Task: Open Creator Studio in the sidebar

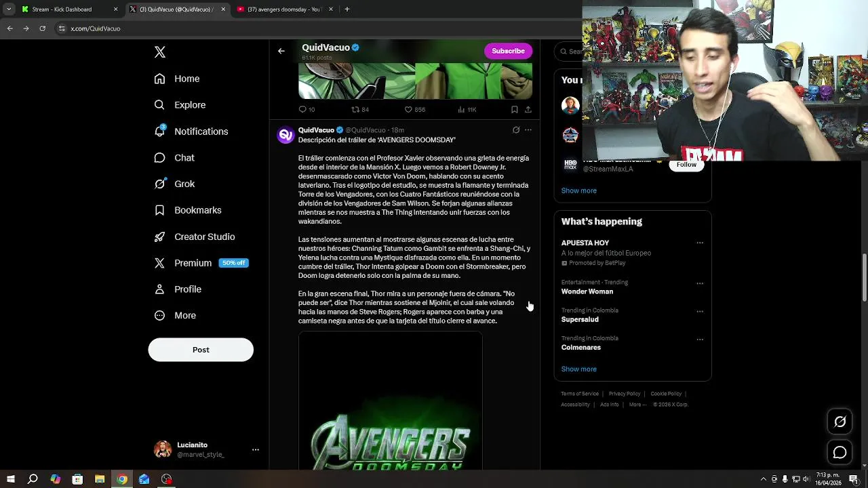Action: click(195, 237)
